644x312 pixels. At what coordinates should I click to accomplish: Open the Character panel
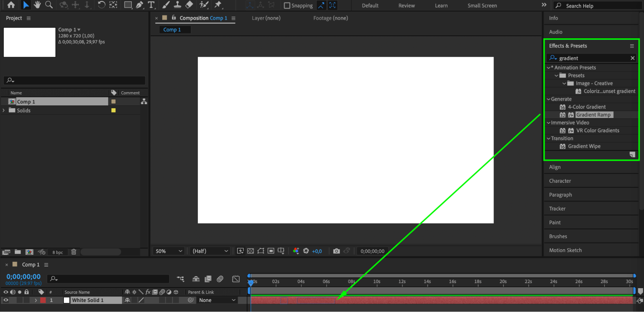click(560, 181)
